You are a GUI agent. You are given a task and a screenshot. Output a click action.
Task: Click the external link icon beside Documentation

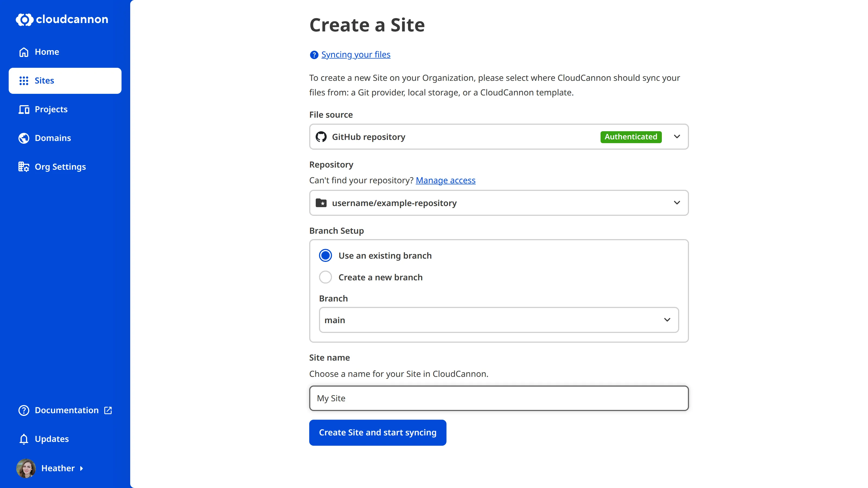coord(108,410)
